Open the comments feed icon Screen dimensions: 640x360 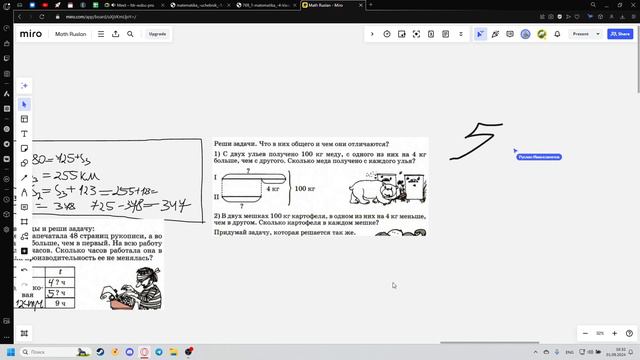click(510, 34)
